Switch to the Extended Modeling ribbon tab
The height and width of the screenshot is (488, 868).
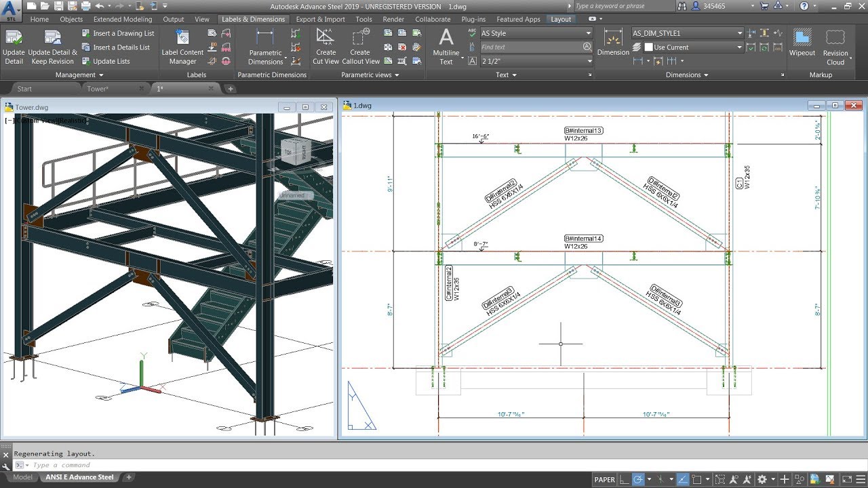122,19
